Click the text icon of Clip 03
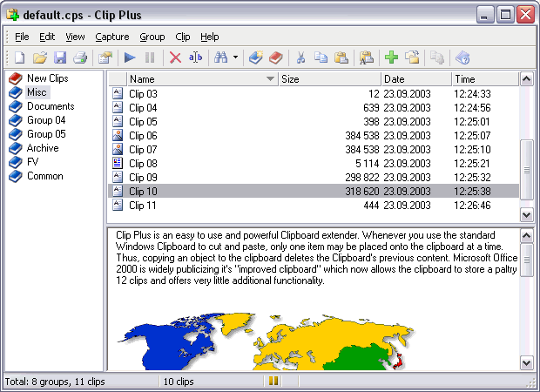540x392 pixels. 118,93
